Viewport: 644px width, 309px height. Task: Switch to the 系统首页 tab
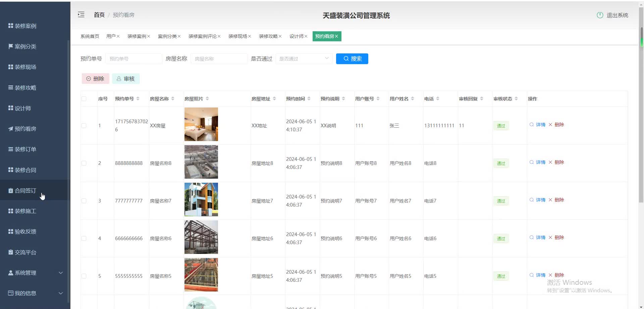point(90,36)
